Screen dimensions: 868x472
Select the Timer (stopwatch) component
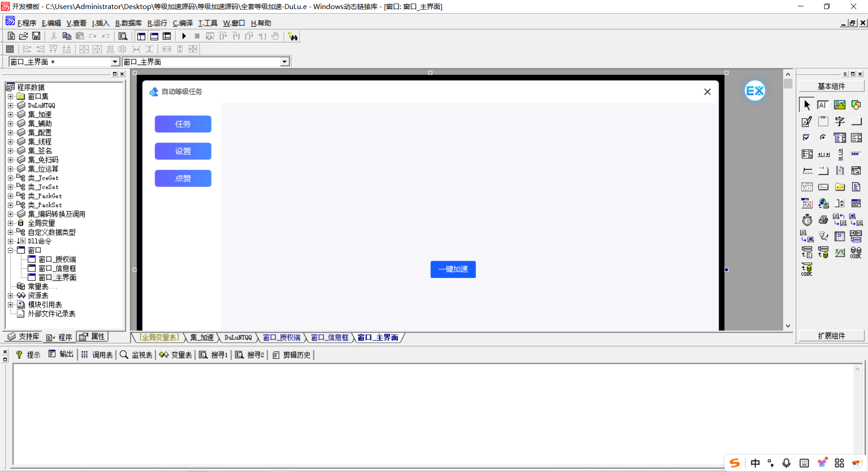[807, 220]
